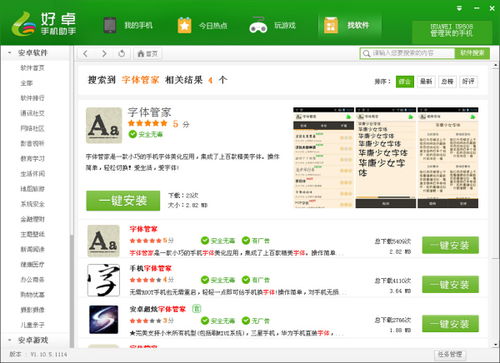500x363 pixels.
Task: Select 全部 category in sidebar
Action: (x=27, y=83)
